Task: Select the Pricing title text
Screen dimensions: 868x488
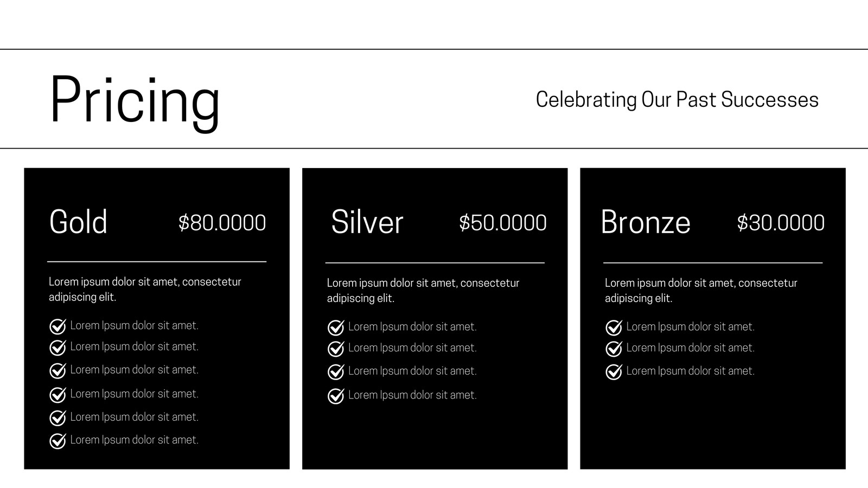Action: [x=135, y=101]
